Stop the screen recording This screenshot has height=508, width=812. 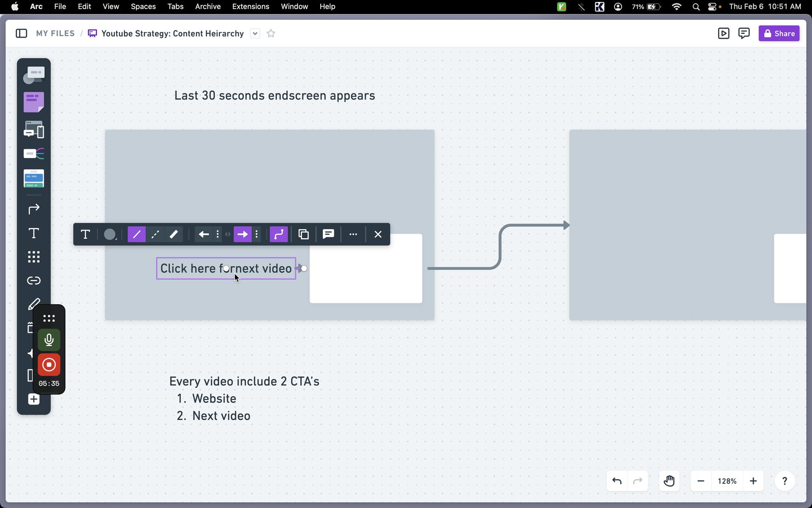(x=49, y=365)
